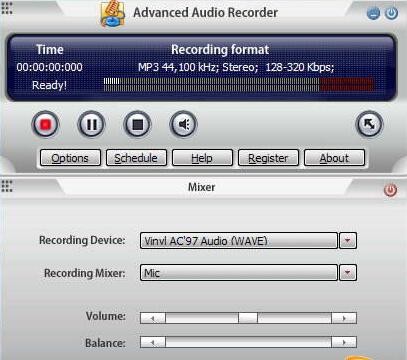Click the Recording format heading
This screenshot has height=360, width=407.
click(220, 50)
